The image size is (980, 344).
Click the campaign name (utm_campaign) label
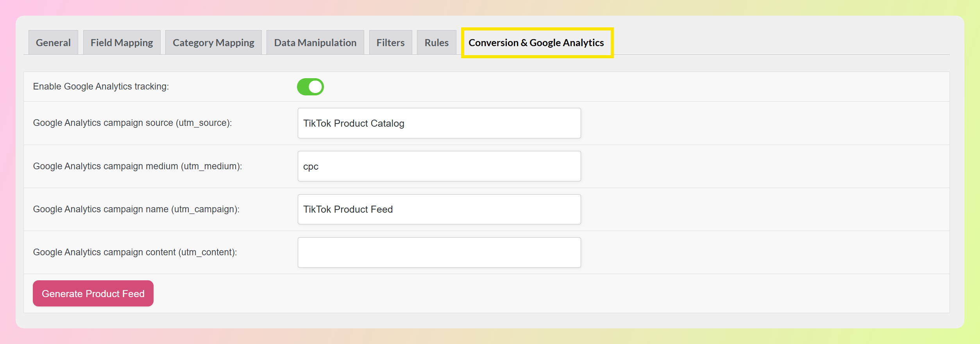point(136,209)
